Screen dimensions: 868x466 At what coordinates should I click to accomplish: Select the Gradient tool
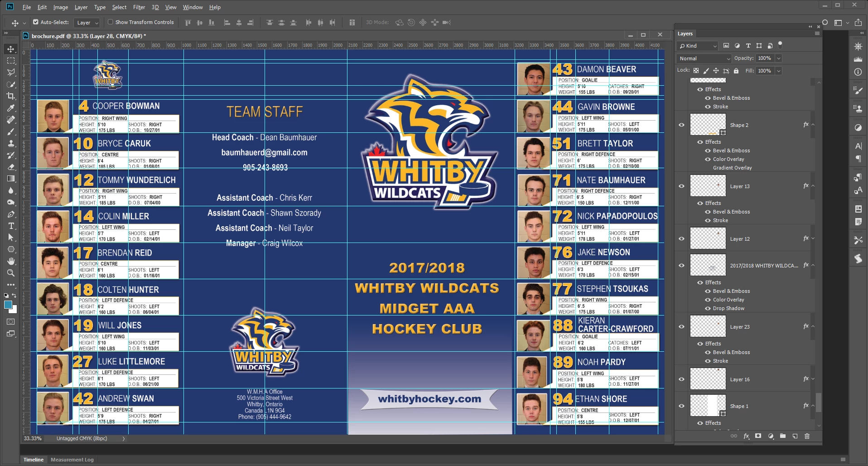(11, 179)
